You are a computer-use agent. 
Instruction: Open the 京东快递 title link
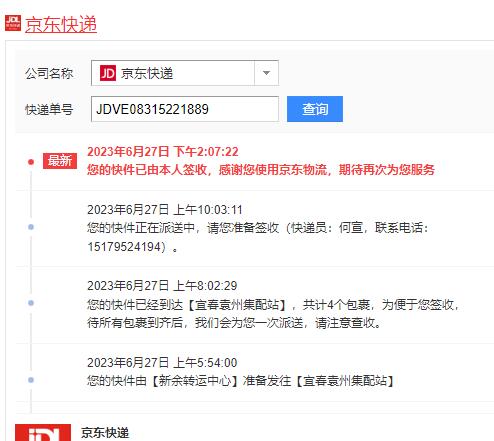coord(61,24)
